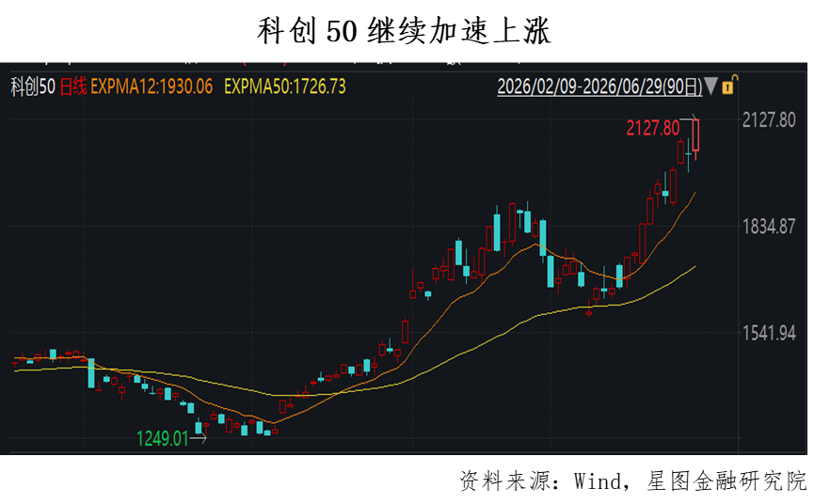
Task: Click the 科创50 index name label
Action: [x=33, y=87]
